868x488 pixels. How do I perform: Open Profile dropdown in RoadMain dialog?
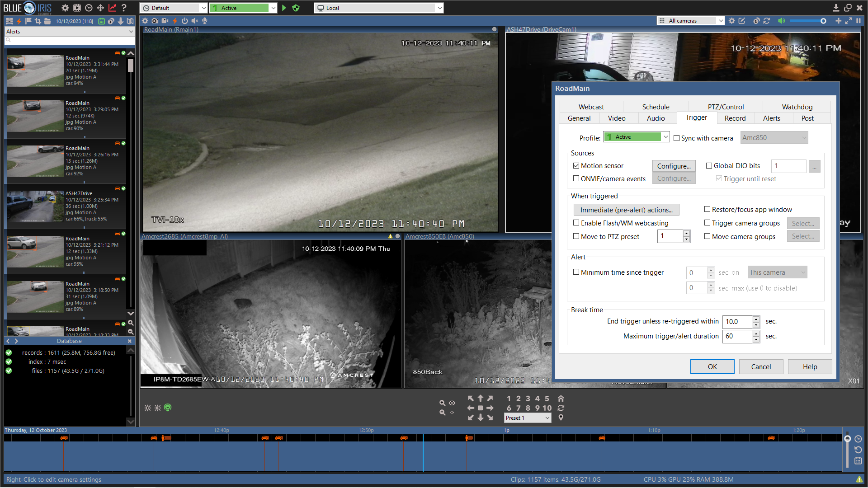click(x=636, y=137)
